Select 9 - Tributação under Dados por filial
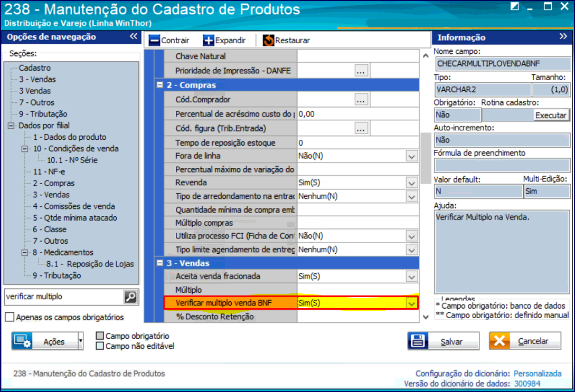 pos(56,275)
